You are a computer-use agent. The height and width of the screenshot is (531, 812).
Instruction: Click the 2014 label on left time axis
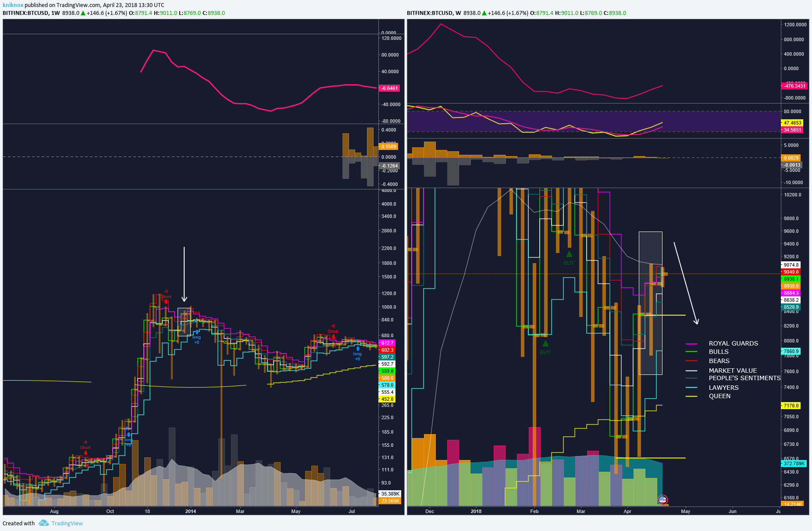[191, 511]
